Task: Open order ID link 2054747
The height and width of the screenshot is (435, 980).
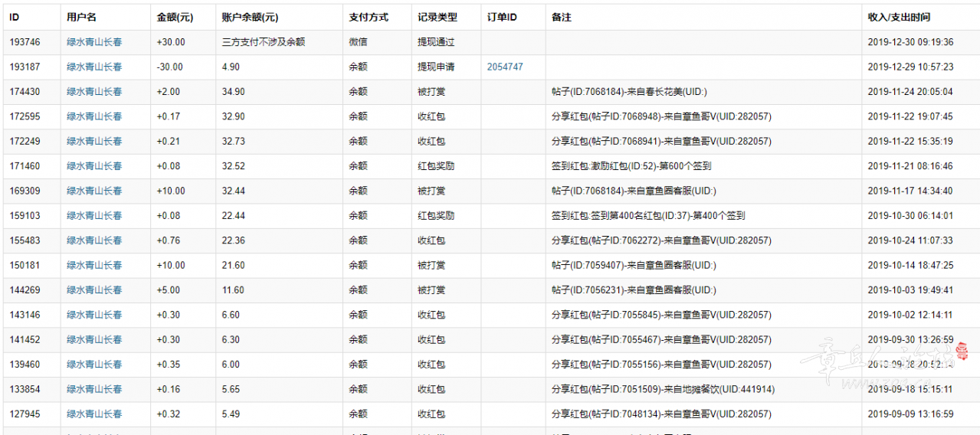Action: pos(505,67)
